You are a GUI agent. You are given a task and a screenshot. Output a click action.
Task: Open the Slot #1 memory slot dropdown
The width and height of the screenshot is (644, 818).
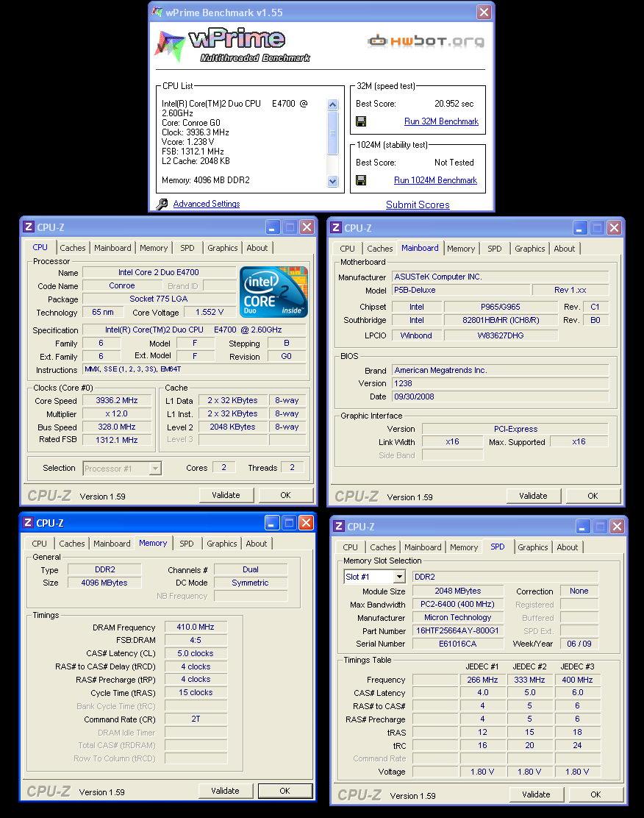click(x=399, y=577)
